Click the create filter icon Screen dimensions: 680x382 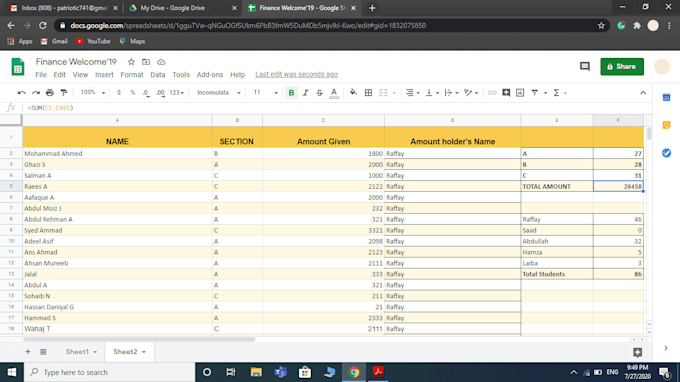click(534, 93)
